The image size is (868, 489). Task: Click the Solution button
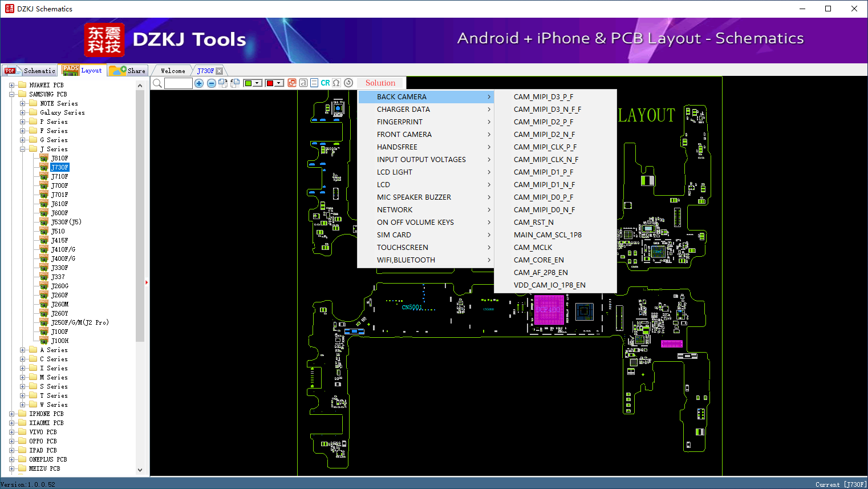click(x=380, y=83)
